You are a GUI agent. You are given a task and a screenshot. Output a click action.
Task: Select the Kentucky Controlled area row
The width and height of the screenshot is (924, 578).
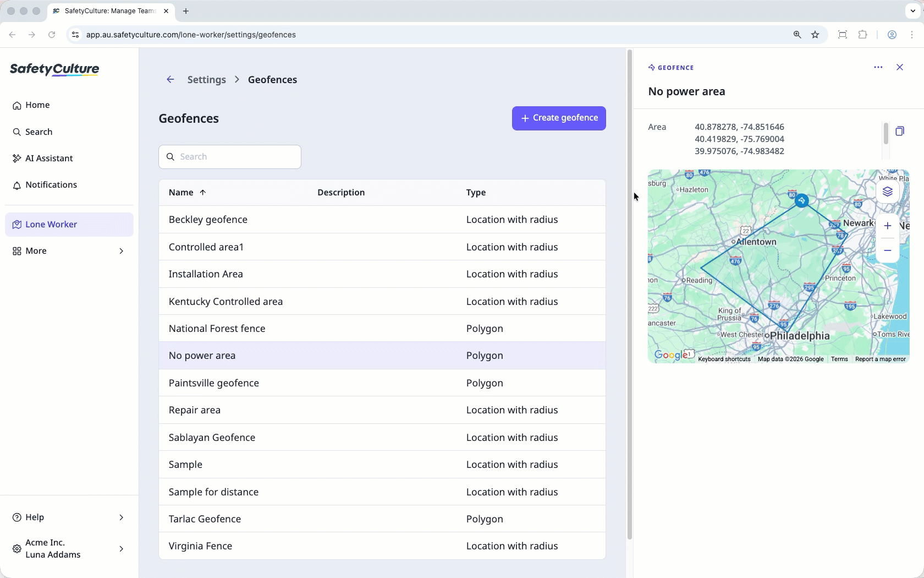coord(382,302)
